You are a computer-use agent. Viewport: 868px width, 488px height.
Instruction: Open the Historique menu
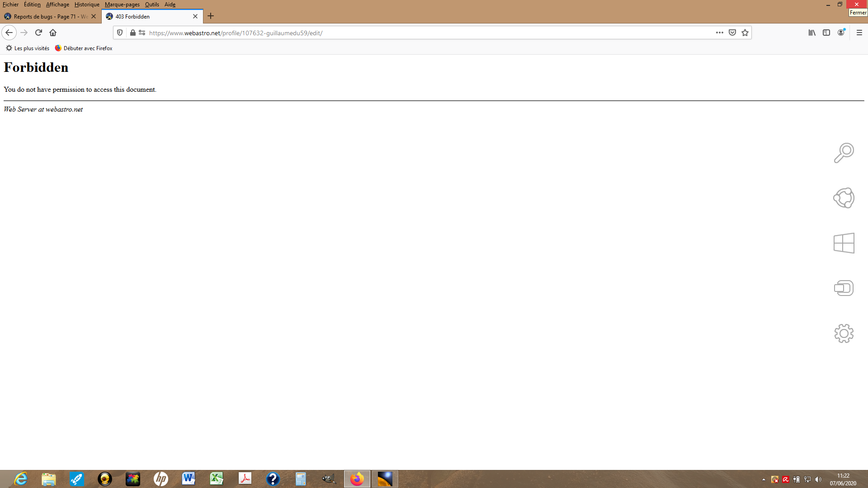(87, 5)
